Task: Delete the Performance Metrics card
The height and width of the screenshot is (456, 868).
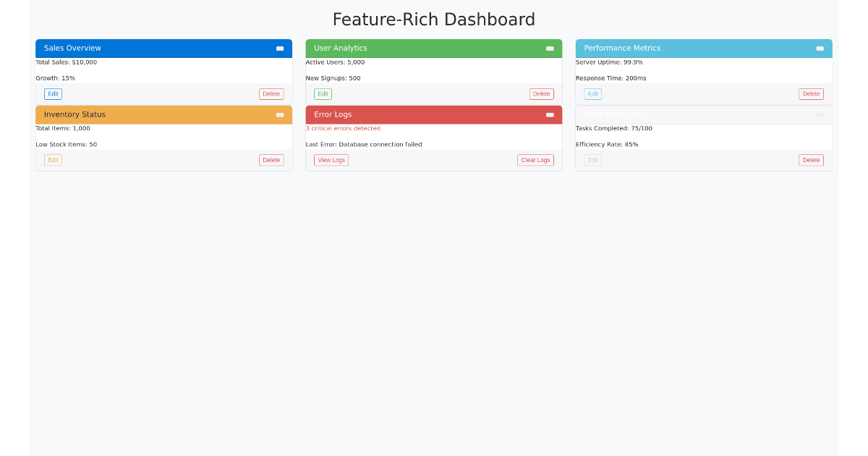Action: (x=811, y=94)
